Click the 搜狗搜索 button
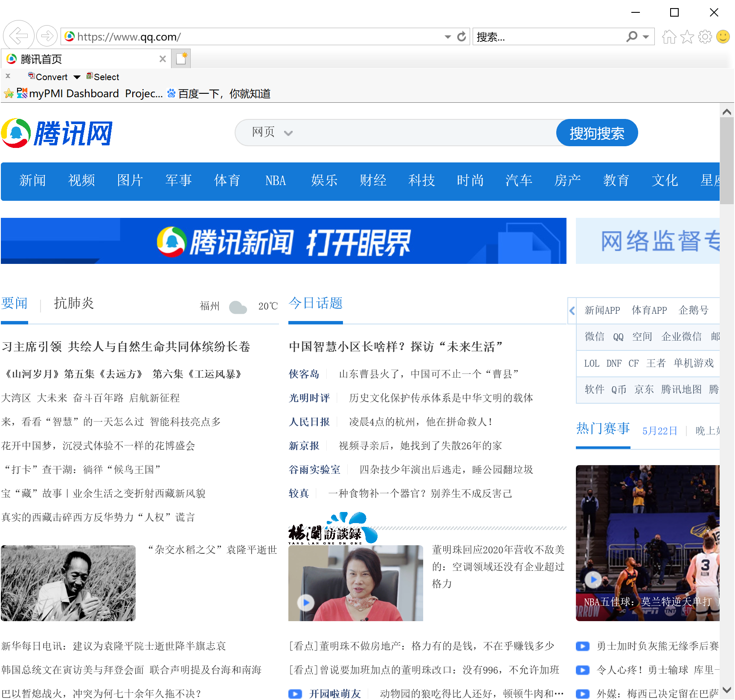Viewport: 735px width, 700px height. 597,133
